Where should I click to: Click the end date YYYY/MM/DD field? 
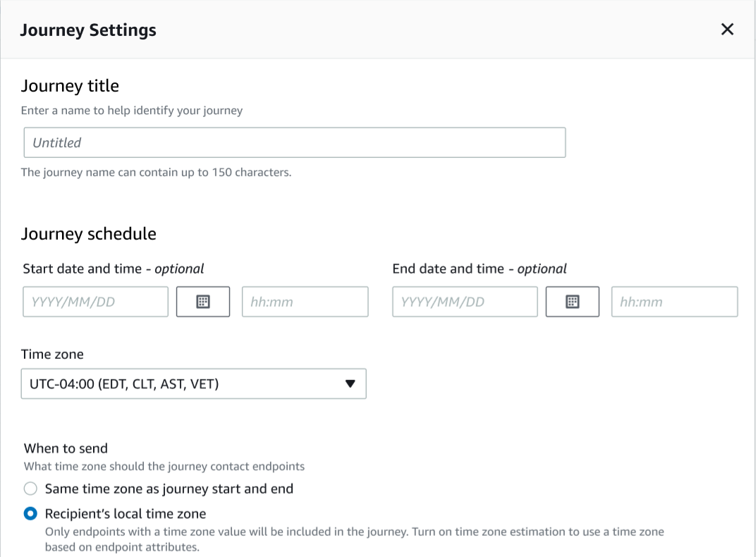pyautogui.click(x=465, y=301)
